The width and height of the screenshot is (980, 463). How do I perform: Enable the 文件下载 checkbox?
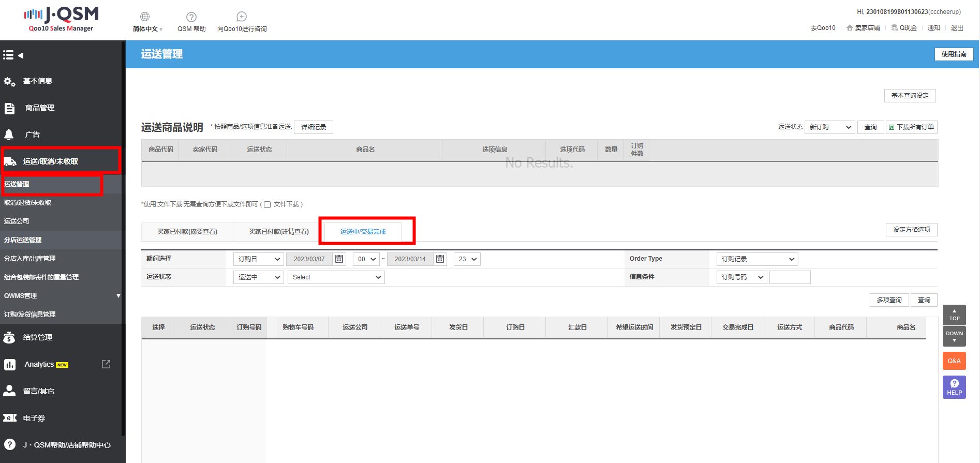268,204
